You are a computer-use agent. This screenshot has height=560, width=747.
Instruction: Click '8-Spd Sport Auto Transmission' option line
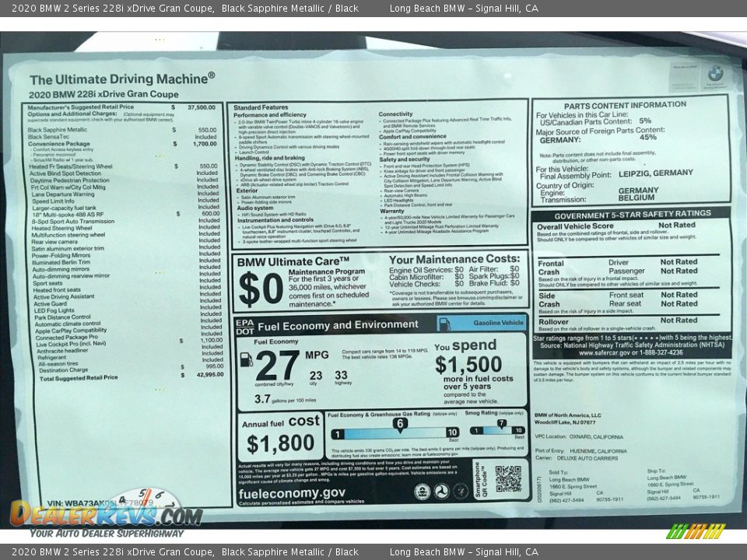pos(73,221)
